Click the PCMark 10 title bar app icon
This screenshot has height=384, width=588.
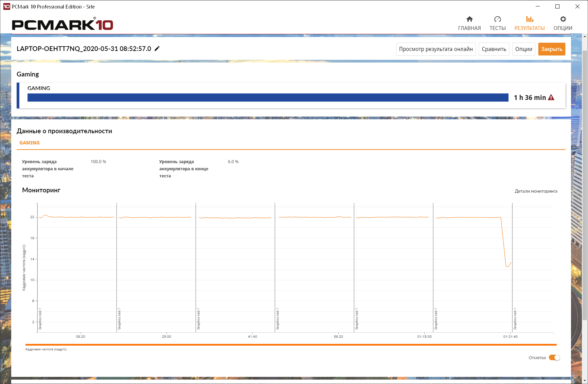click(x=6, y=6)
